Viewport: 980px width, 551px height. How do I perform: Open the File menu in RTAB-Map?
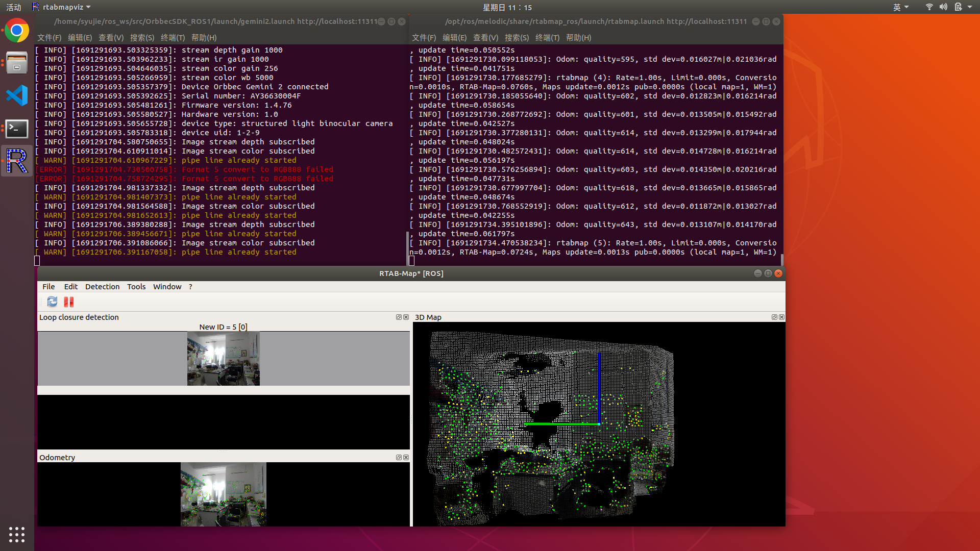[x=48, y=287]
